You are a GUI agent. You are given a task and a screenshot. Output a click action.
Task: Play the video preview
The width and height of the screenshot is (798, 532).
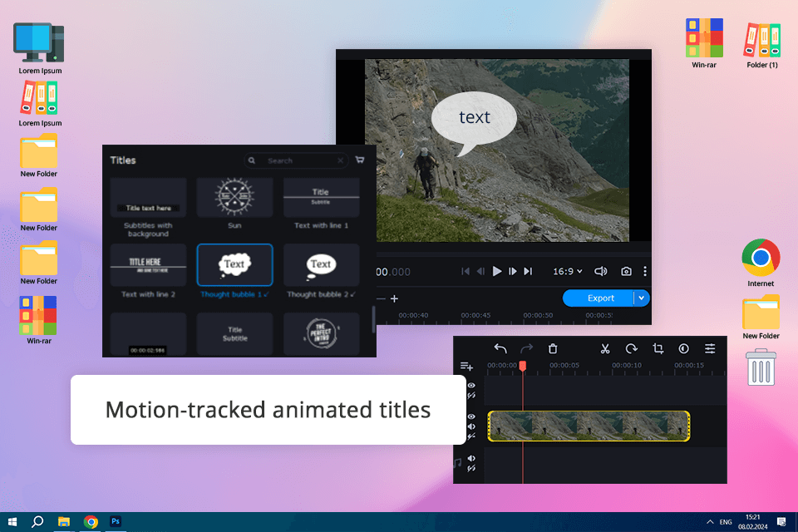(x=497, y=271)
